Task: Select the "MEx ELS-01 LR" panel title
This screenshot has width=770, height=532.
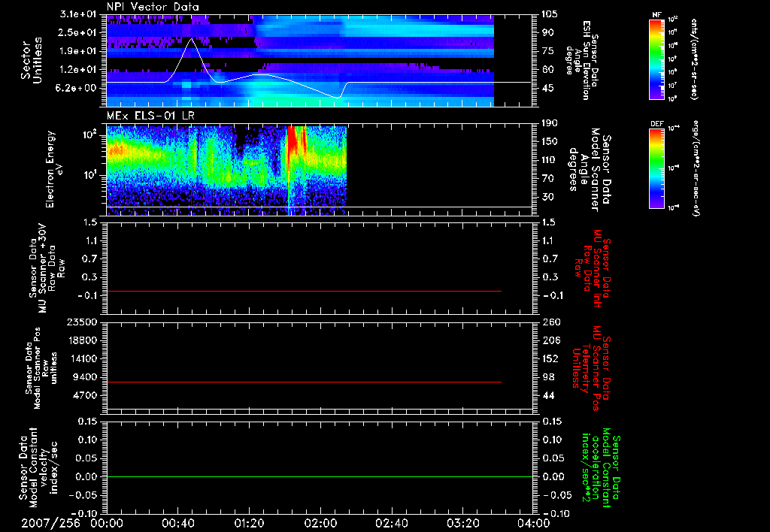Action: pyautogui.click(x=150, y=116)
